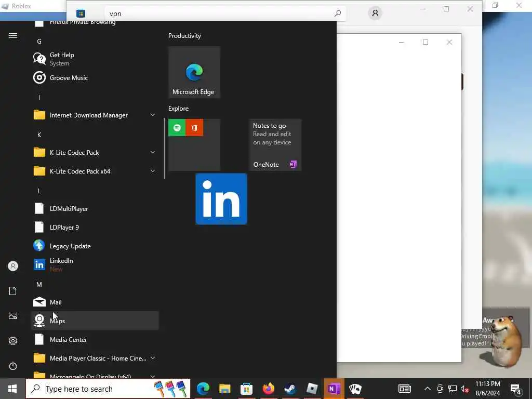Image resolution: width=532 pixels, height=399 pixels.
Task: Open Microsoft Edge from the taskbar
Action: 203,389
